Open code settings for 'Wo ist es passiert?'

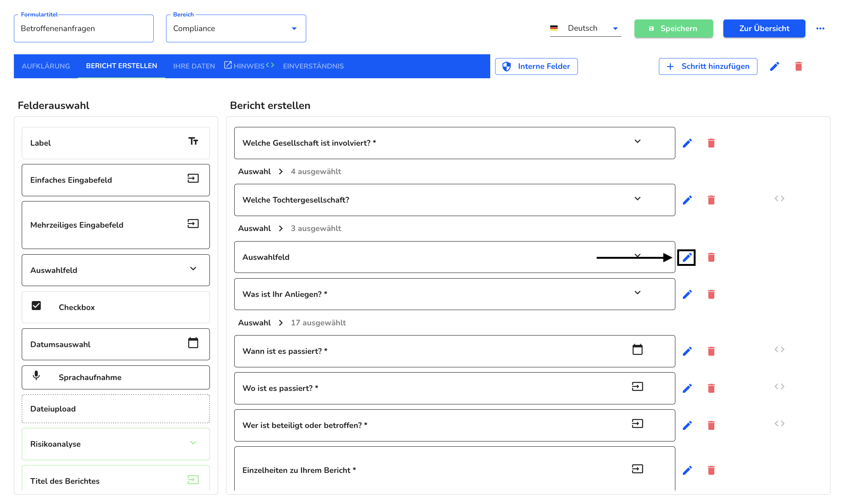pyautogui.click(x=780, y=386)
